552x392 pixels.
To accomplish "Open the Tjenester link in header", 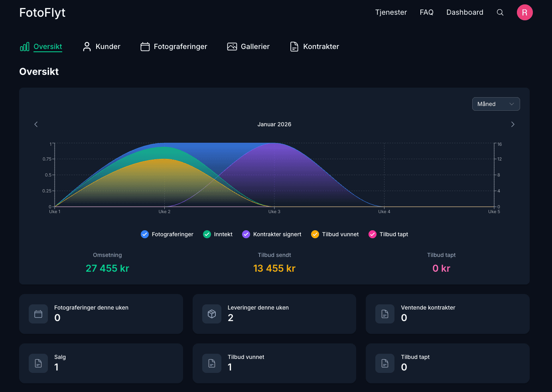I will [391, 12].
